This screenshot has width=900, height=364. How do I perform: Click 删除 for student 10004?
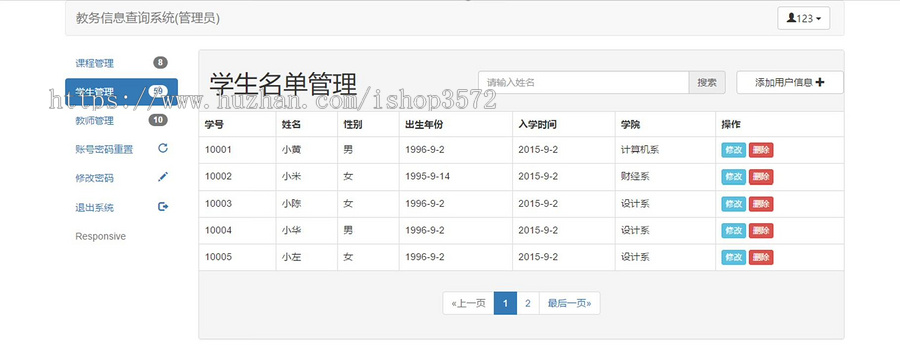pos(761,230)
